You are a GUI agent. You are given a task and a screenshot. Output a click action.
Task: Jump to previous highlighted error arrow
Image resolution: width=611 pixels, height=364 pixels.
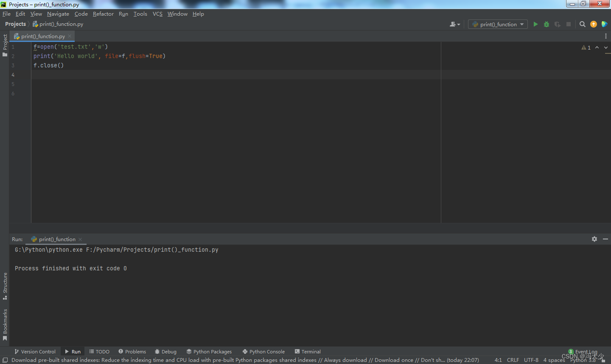click(x=597, y=47)
